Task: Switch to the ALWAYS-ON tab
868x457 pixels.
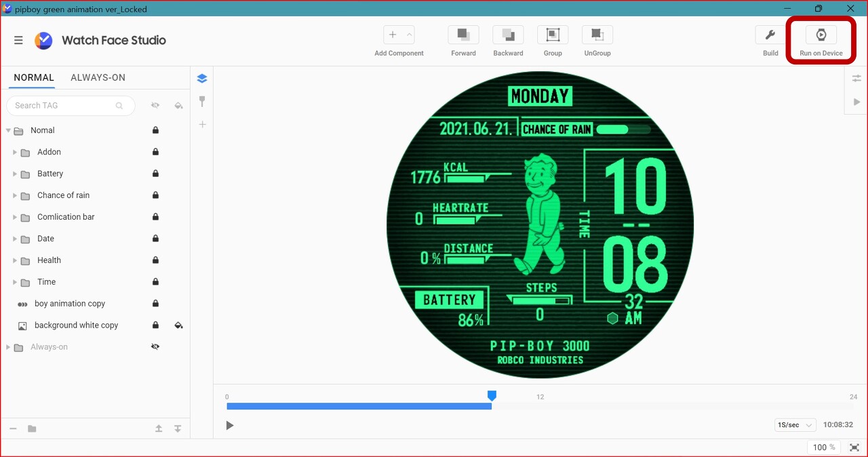Action: (x=98, y=77)
